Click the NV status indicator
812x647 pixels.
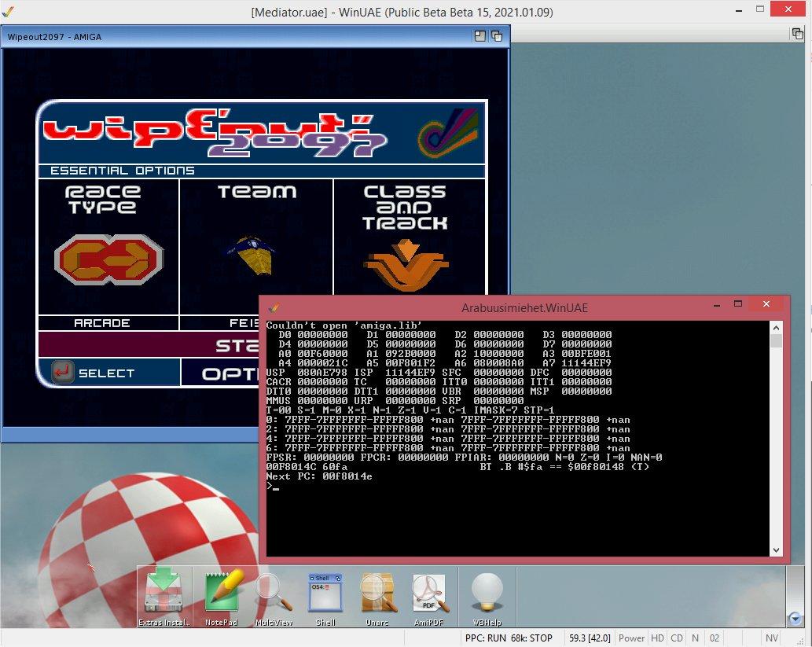coord(772,638)
